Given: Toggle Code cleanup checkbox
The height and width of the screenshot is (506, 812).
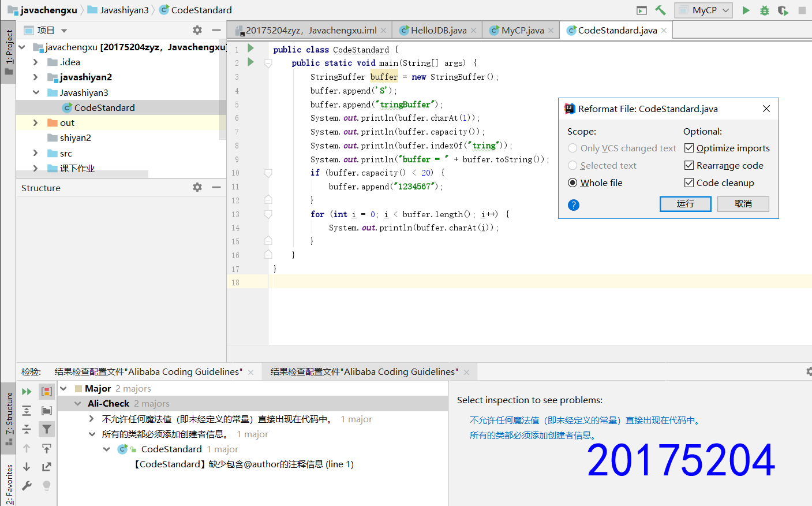Looking at the screenshot, I should 689,183.
